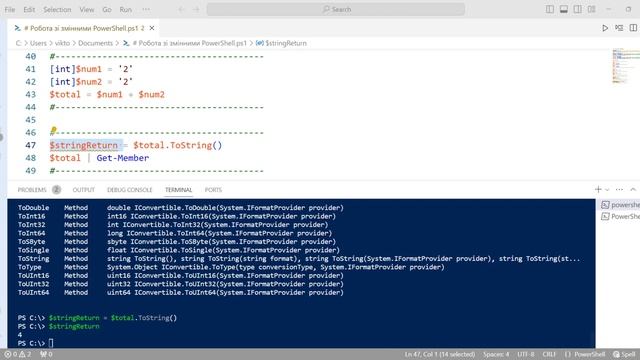Open terminal panel more actions menu
Screen dimensions: 640x360
coord(619,189)
